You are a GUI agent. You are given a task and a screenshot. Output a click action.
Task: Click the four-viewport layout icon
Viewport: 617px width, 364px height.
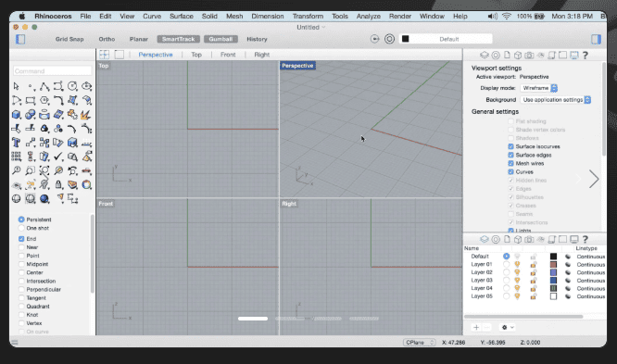click(x=105, y=55)
